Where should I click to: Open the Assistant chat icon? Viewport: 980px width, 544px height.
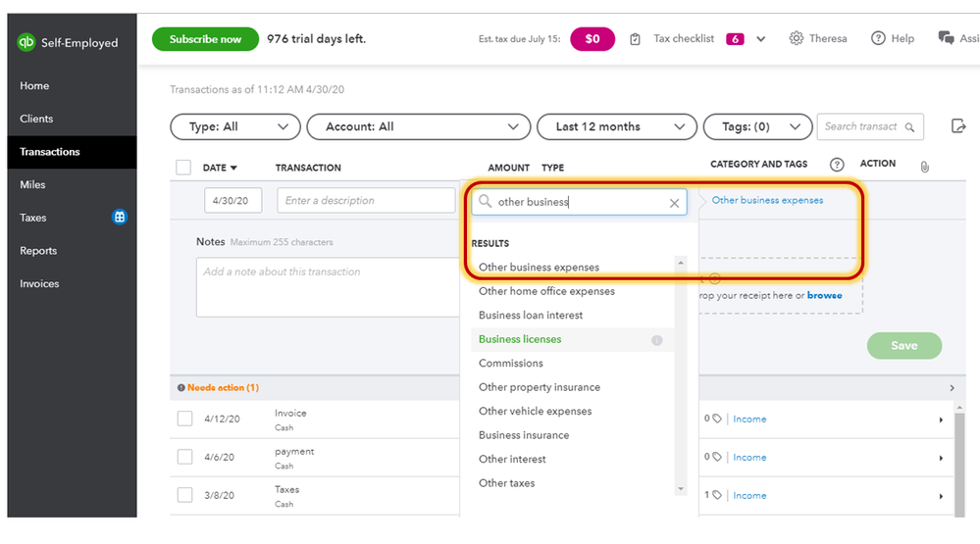pos(946,38)
